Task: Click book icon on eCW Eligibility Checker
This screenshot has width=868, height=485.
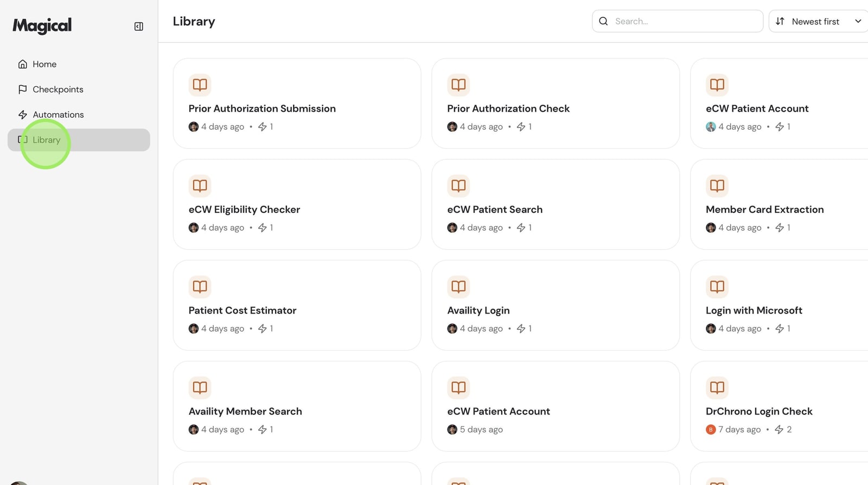Action: click(200, 186)
